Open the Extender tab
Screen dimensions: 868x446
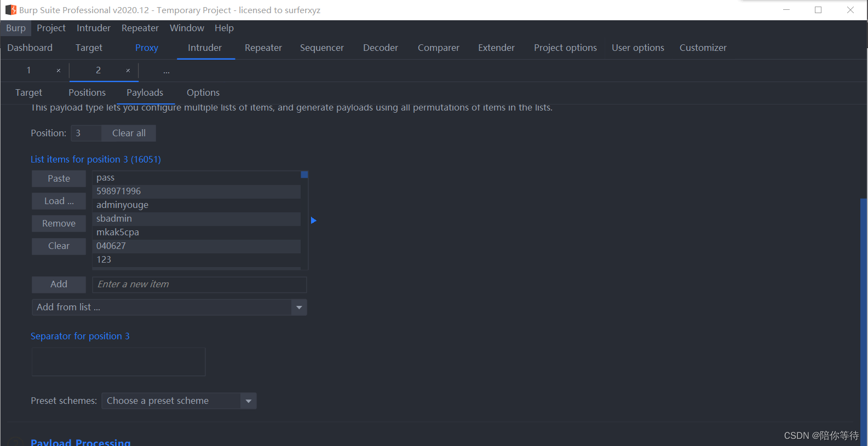pos(496,48)
